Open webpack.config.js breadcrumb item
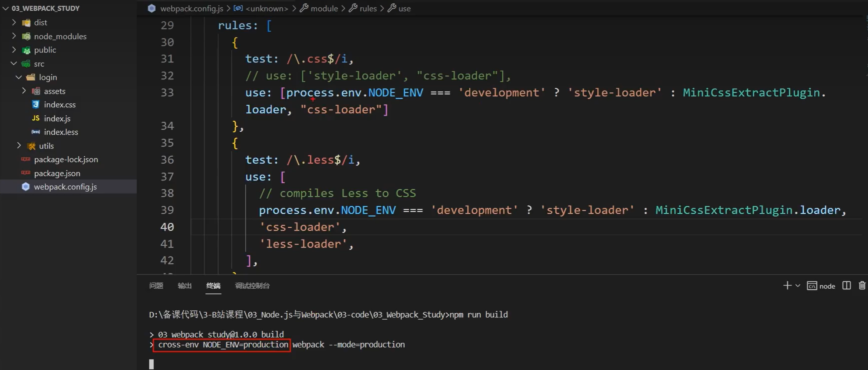The width and height of the screenshot is (868, 370). tap(192, 8)
